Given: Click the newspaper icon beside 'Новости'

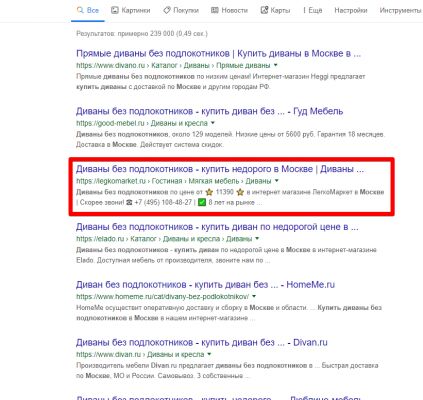Looking at the screenshot, I should 215,10.
